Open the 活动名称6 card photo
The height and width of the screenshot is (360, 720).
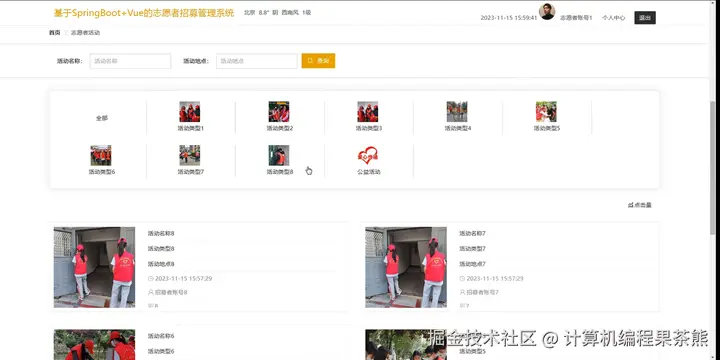94,344
